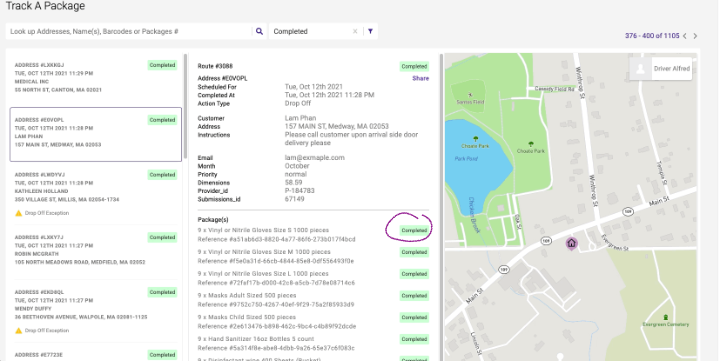Select address #E0VOPL Lam Phan entry

(96, 134)
